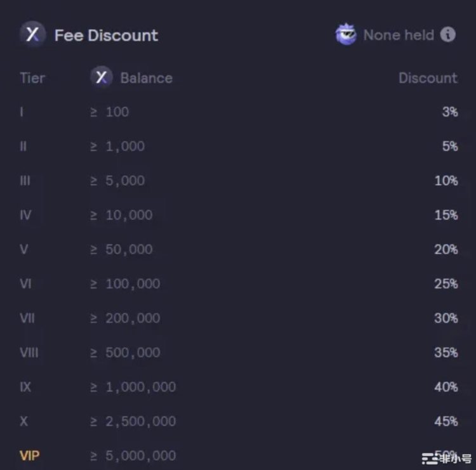Select the ≥ 1,000 balance in Tier II

coord(117,147)
